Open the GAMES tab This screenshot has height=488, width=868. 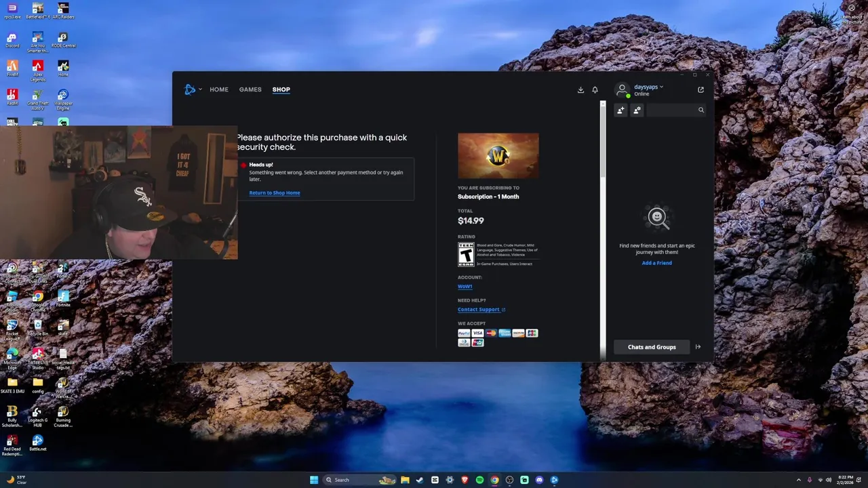(x=250, y=89)
